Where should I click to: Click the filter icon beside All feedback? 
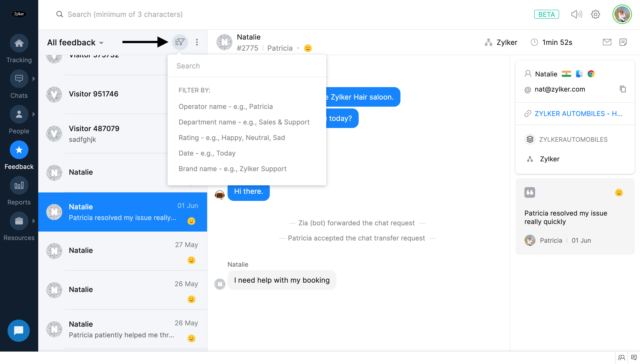[x=180, y=42]
